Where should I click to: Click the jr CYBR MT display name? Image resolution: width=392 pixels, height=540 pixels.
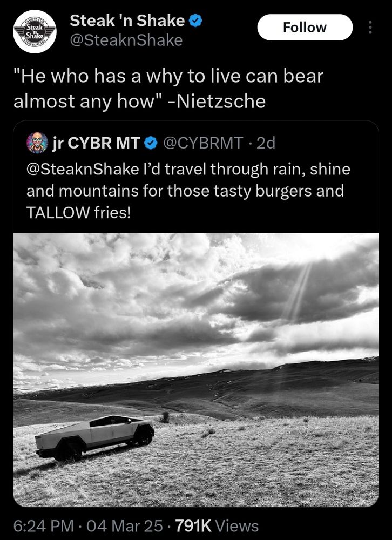(x=97, y=143)
